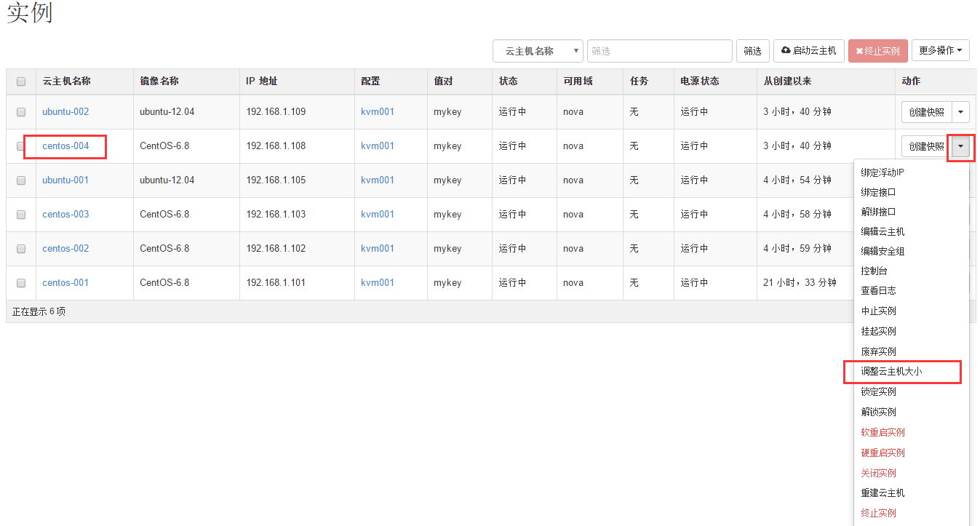Tick the checkbox for centos-002
This screenshot has width=980, height=526.
[21, 249]
